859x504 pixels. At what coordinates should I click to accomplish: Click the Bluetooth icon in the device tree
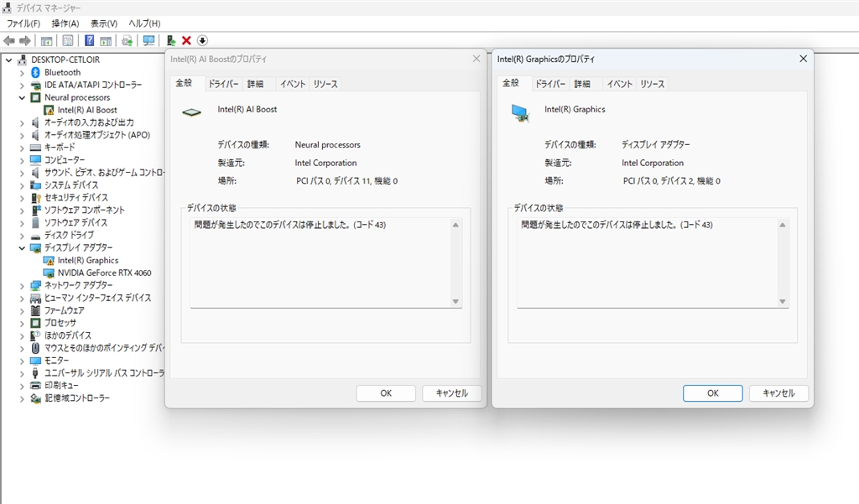35,72
